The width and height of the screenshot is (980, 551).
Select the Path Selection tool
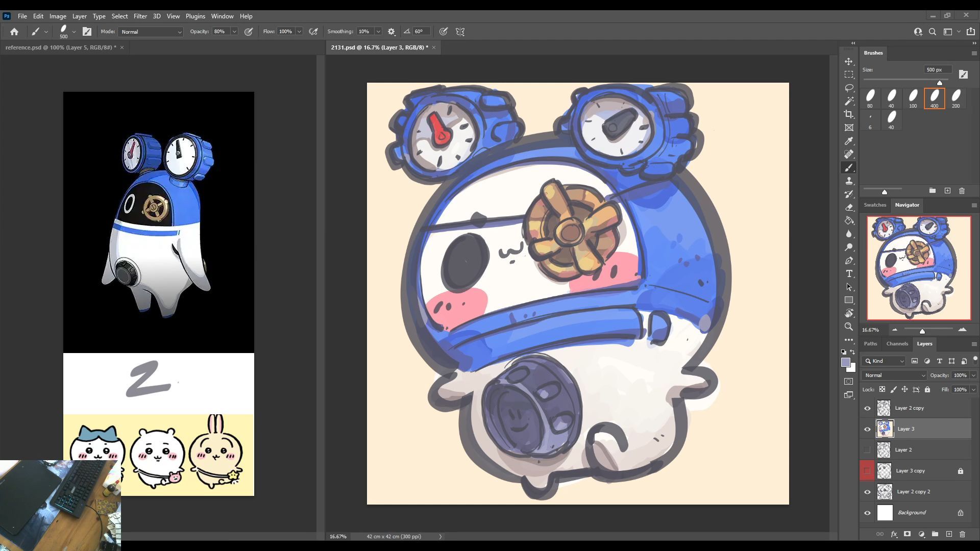[x=849, y=287]
